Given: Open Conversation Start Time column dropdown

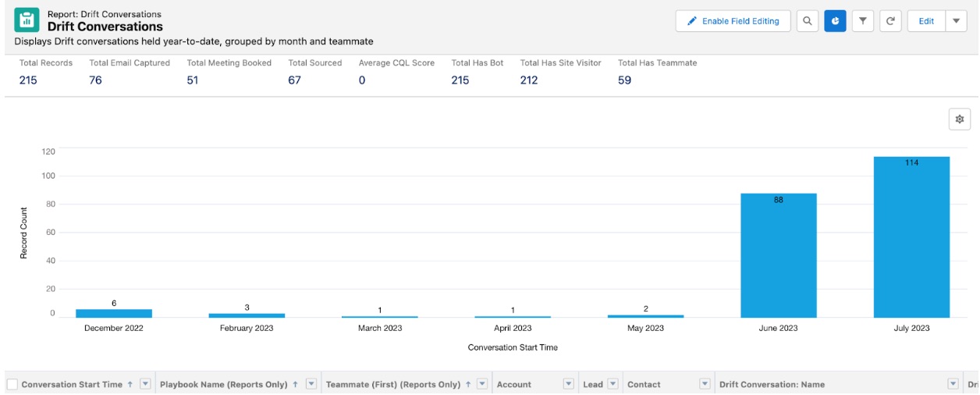Looking at the screenshot, I should (x=144, y=384).
